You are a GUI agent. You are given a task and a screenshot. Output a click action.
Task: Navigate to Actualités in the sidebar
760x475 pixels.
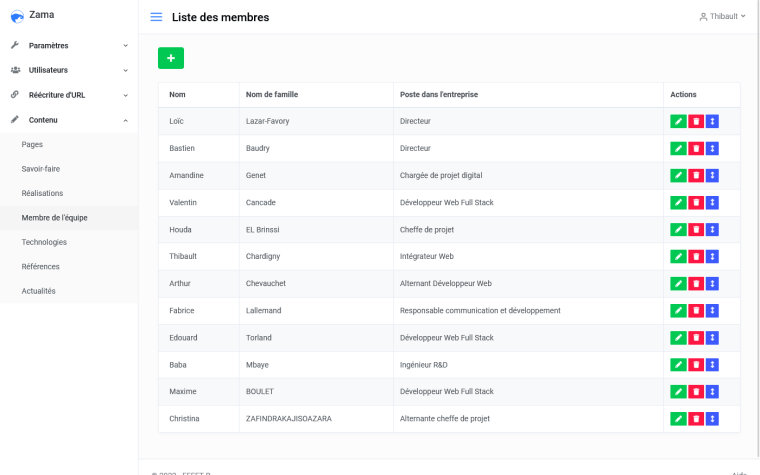(x=38, y=291)
